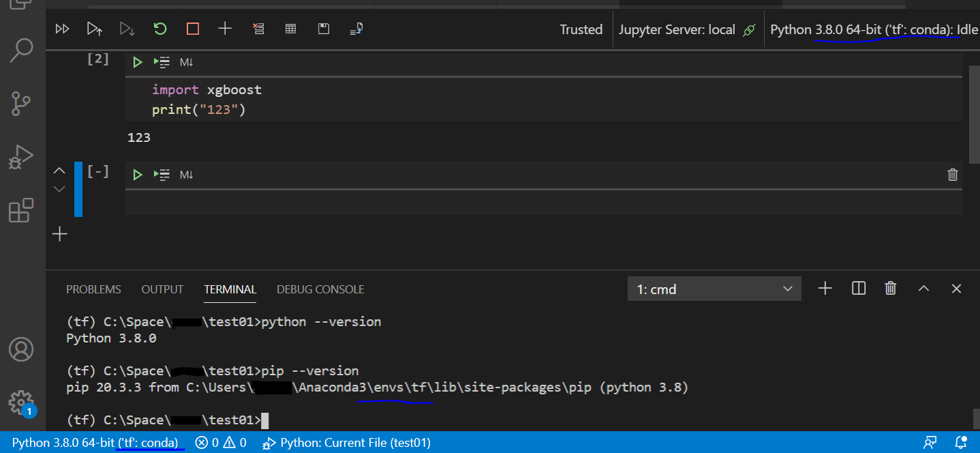Screen dimensions: 980x453
Task: Click the 'import xgboost' code line
Action: click(206, 89)
